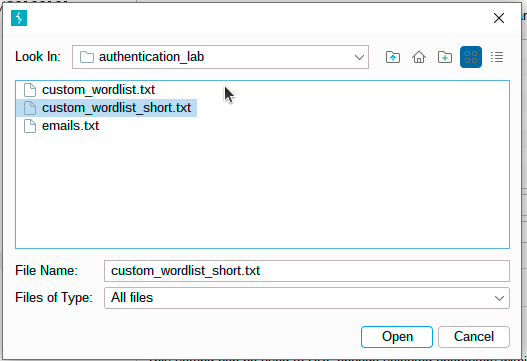Focus the File Name text field
The height and width of the screenshot is (361, 527).
(x=307, y=271)
